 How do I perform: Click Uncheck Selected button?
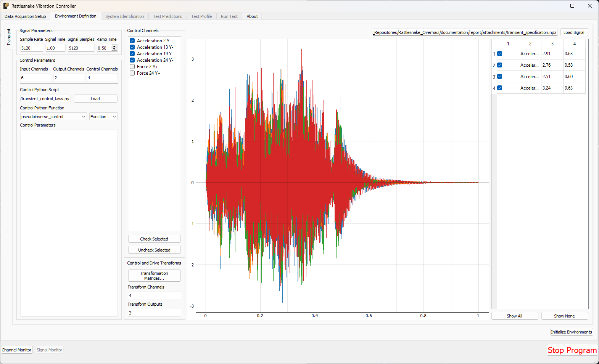tap(154, 250)
